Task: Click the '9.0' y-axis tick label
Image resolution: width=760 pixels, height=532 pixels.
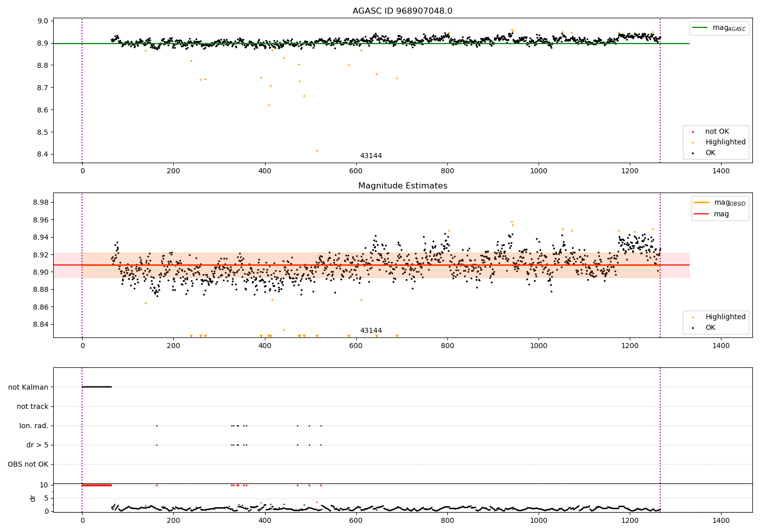Action: tap(44, 21)
